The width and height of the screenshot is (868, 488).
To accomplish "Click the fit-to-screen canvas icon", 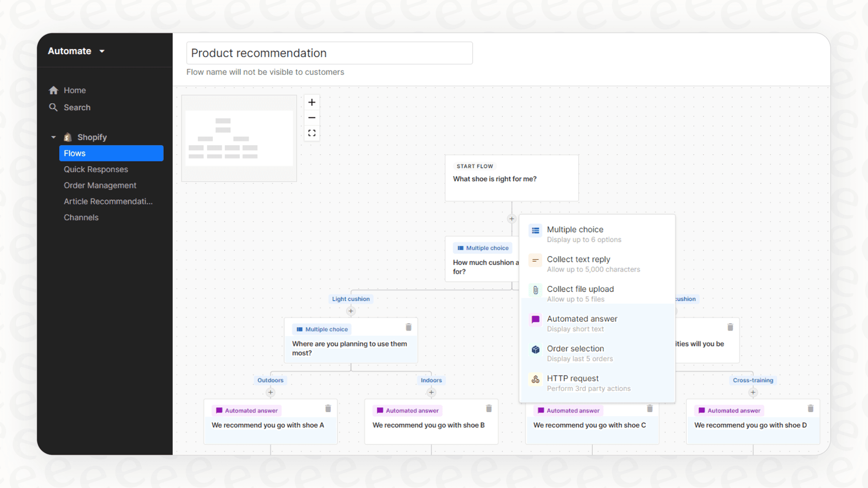I will point(312,133).
